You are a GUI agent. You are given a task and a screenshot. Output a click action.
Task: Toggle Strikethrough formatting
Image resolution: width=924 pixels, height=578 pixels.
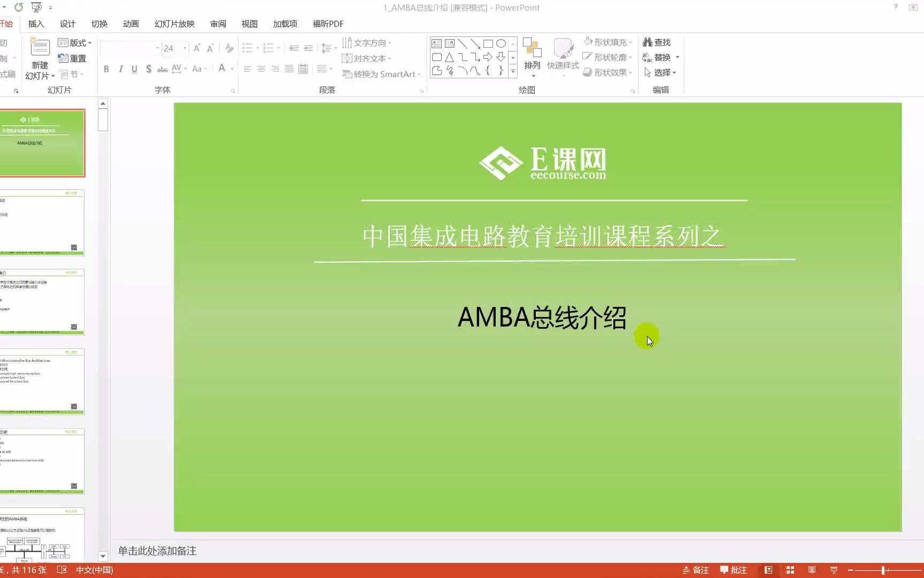pyautogui.click(x=163, y=69)
